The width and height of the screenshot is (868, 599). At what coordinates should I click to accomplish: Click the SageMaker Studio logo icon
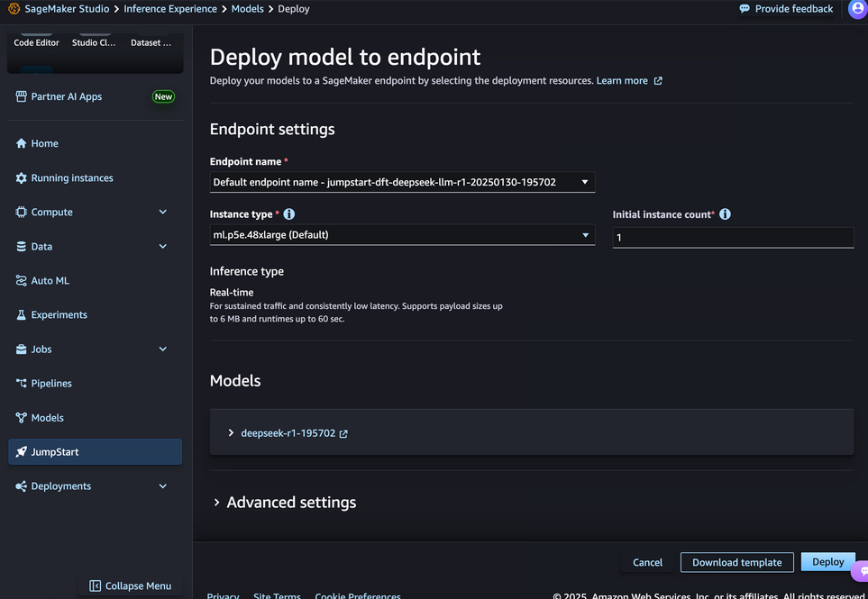14,9
